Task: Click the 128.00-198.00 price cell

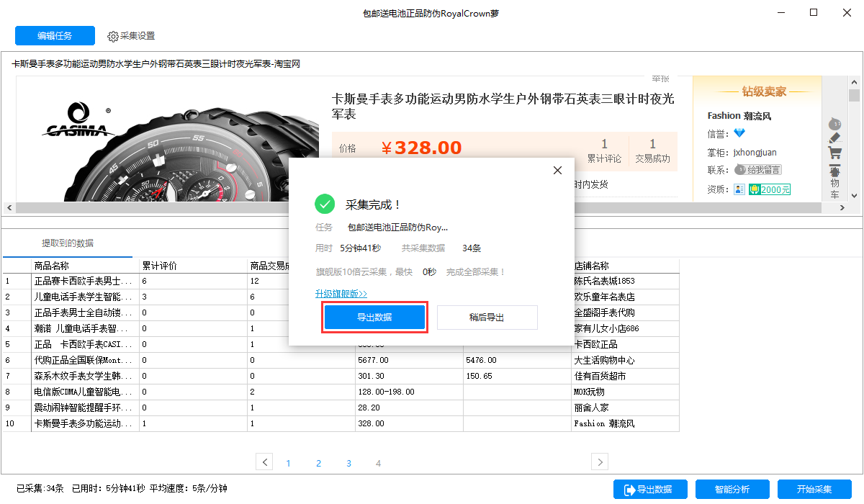Action: tap(410, 392)
